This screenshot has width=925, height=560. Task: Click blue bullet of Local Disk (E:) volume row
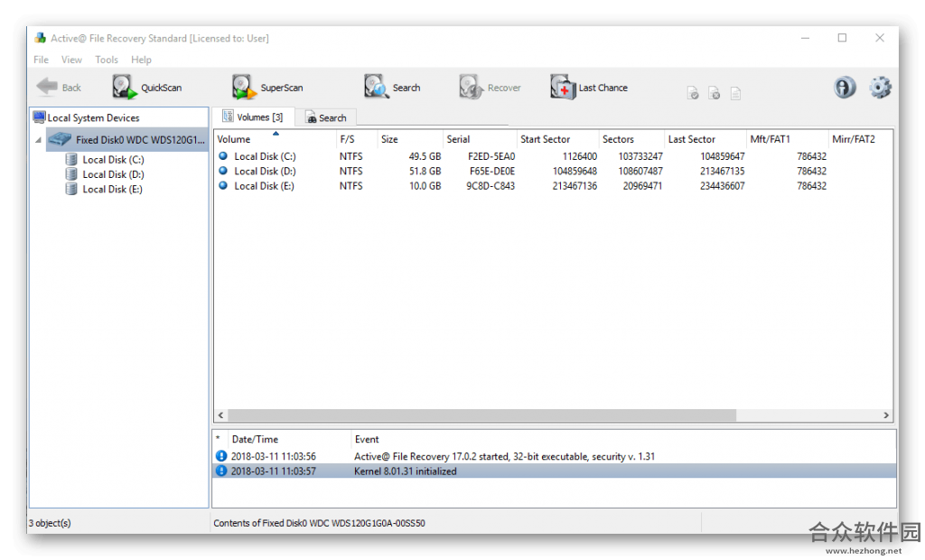[x=223, y=185]
